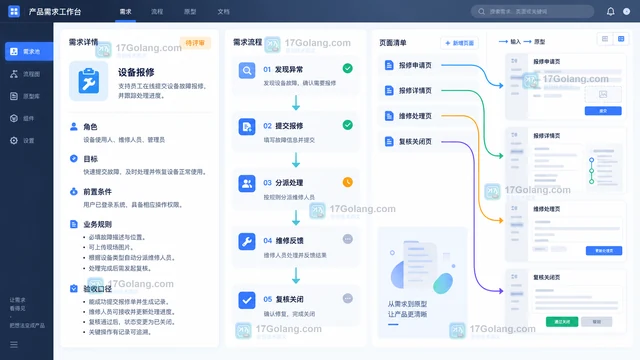Switch to grid view layout icon

click(621, 39)
